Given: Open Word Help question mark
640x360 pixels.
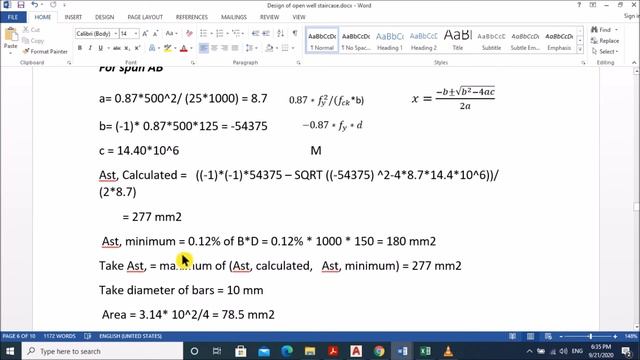Looking at the screenshot, I should coord(579,5).
